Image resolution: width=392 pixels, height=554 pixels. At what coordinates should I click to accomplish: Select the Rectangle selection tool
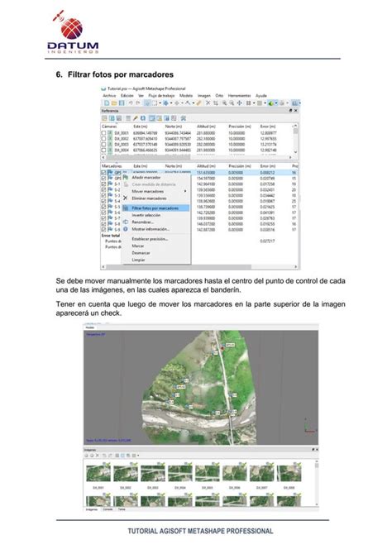155,103
